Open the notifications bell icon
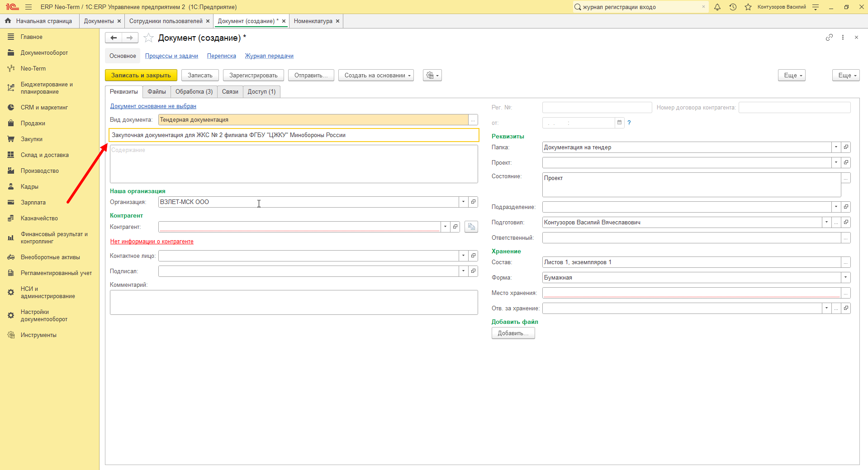The image size is (868, 470). [717, 7]
